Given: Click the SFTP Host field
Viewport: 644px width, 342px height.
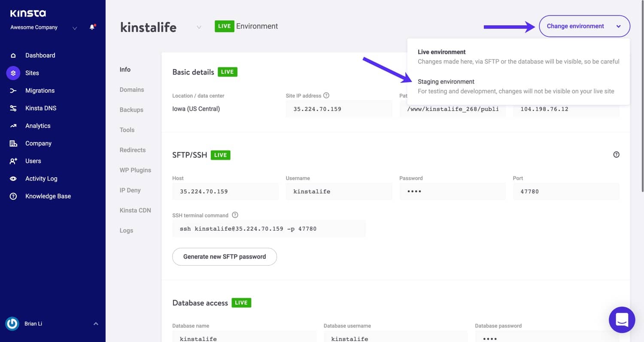Looking at the screenshot, I should coord(225,191).
